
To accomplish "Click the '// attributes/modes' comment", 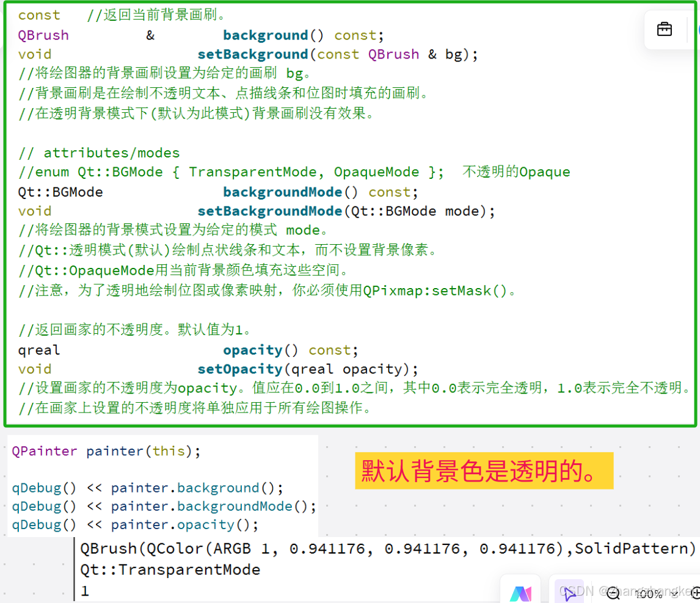I will (99, 153).
